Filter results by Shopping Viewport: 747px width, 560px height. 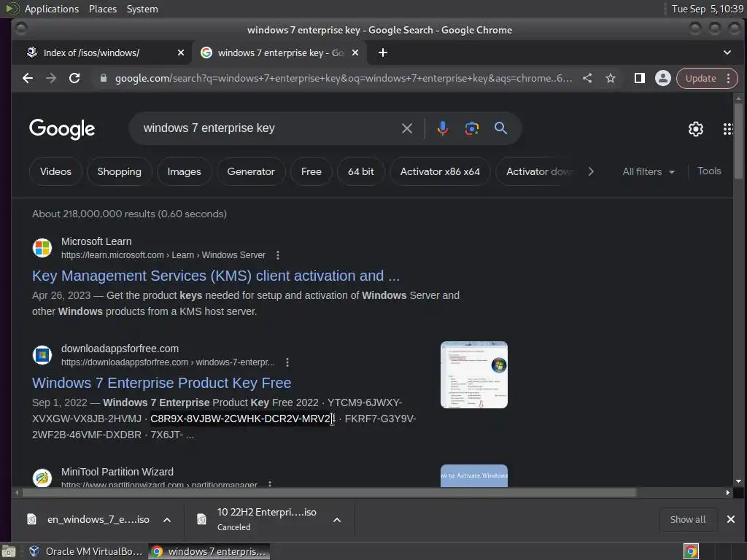tap(119, 171)
